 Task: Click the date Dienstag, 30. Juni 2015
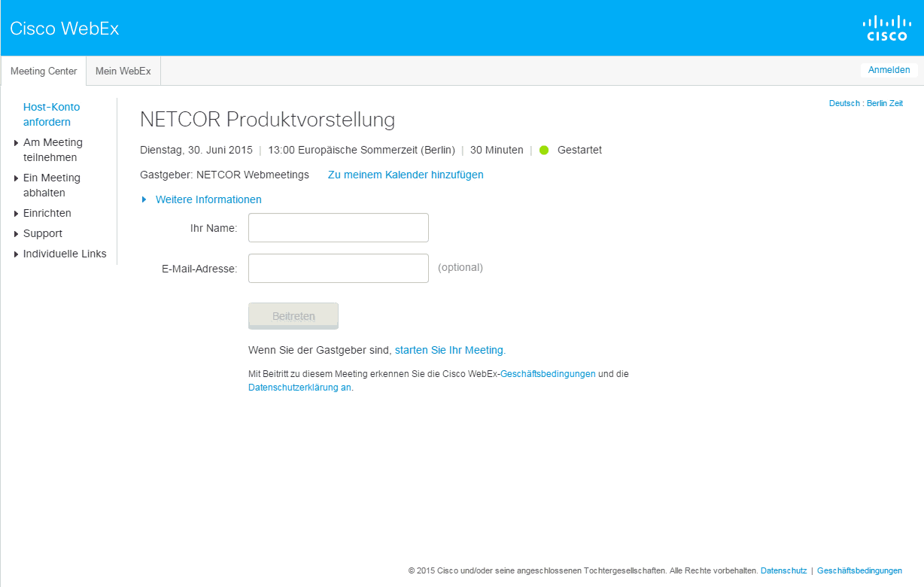196,150
